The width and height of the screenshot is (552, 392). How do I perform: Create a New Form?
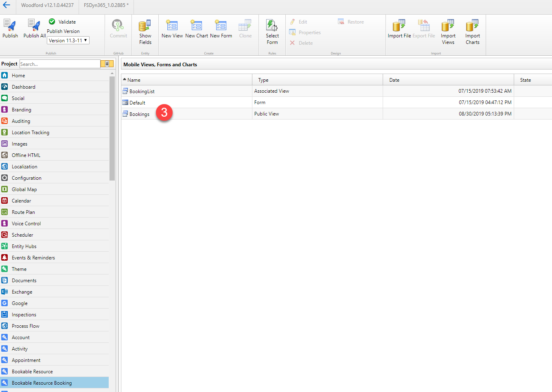pos(221,29)
